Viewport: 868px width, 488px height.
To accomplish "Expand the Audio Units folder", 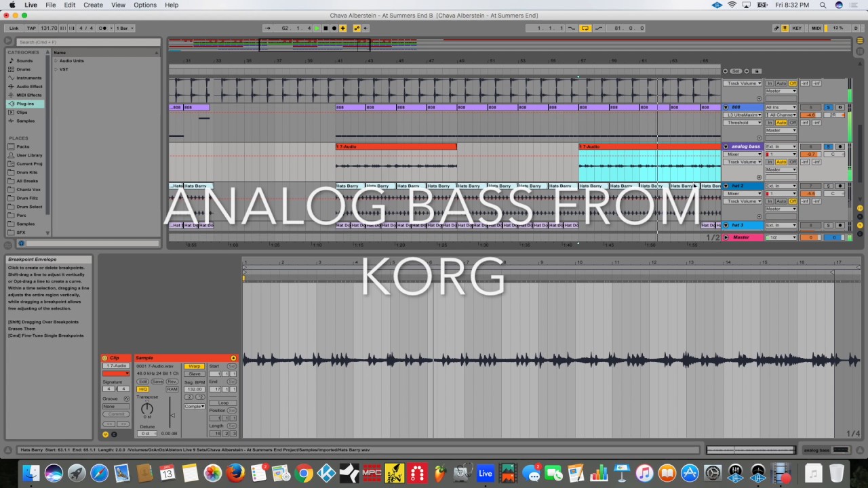I will point(56,61).
